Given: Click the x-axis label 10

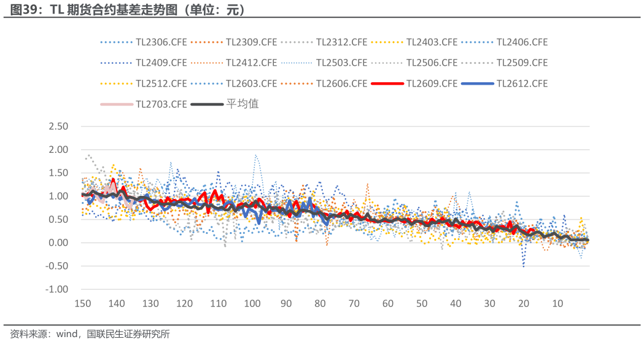Looking at the screenshot, I should click(x=557, y=304).
